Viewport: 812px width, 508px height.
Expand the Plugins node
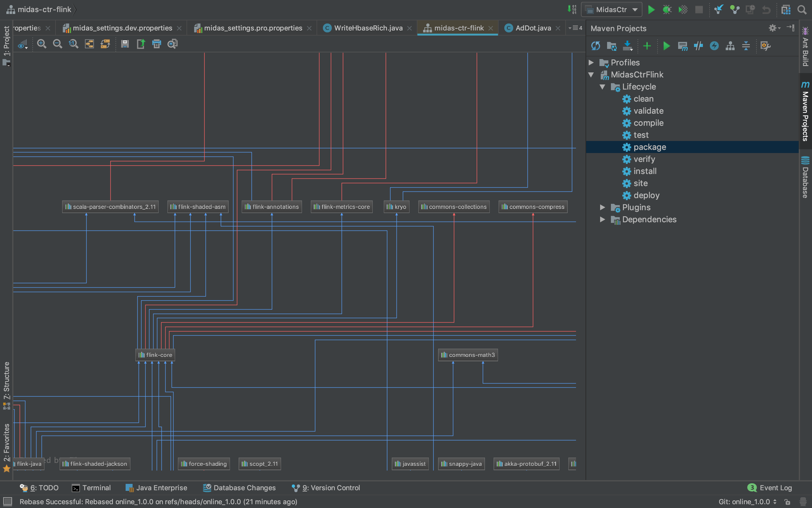click(x=603, y=207)
